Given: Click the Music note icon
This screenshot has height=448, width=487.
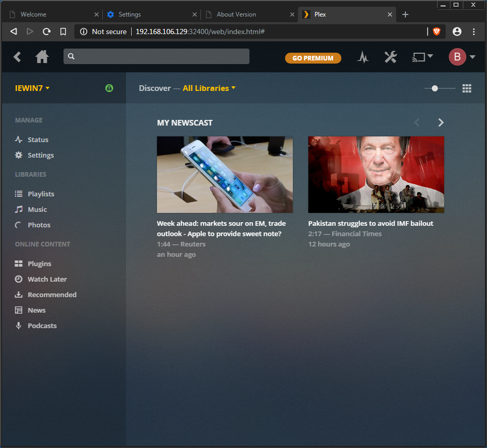Looking at the screenshot, I should tap(19, 209).
